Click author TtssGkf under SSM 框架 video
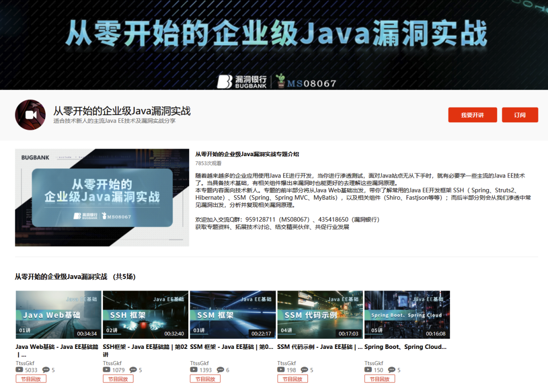The image size is (548, 392). coord(199,363)
